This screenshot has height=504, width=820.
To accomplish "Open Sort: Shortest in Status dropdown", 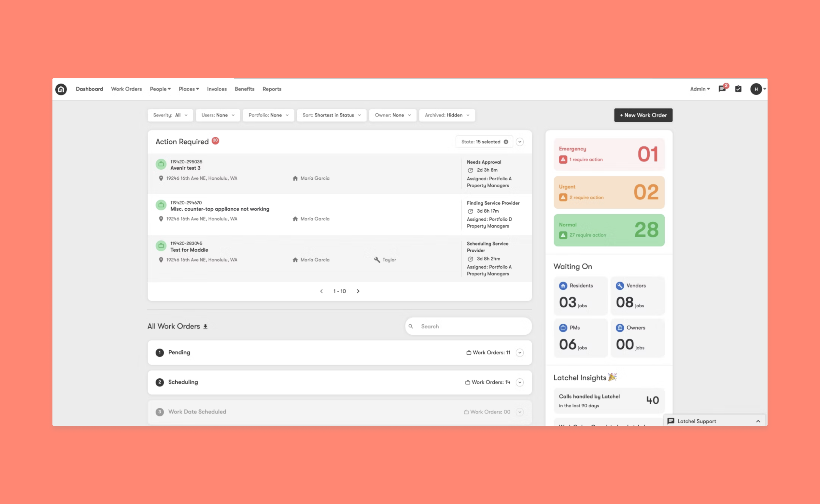I will (331, 115).
